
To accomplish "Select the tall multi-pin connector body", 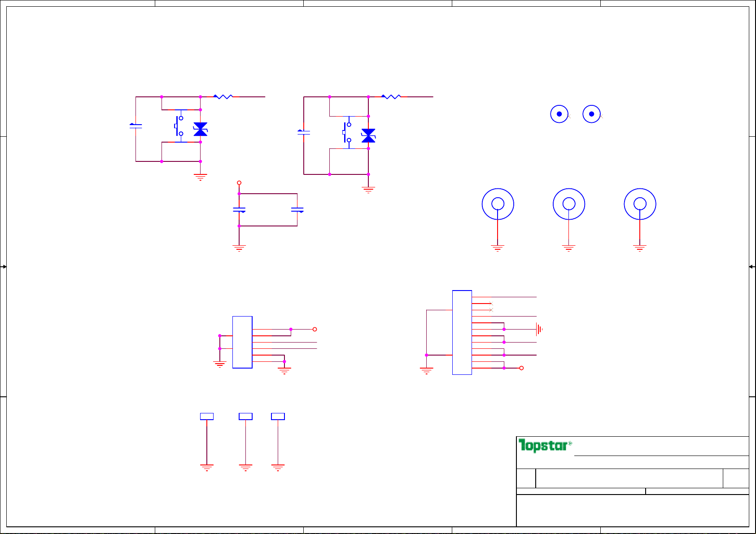I will [x=462, y=332].
